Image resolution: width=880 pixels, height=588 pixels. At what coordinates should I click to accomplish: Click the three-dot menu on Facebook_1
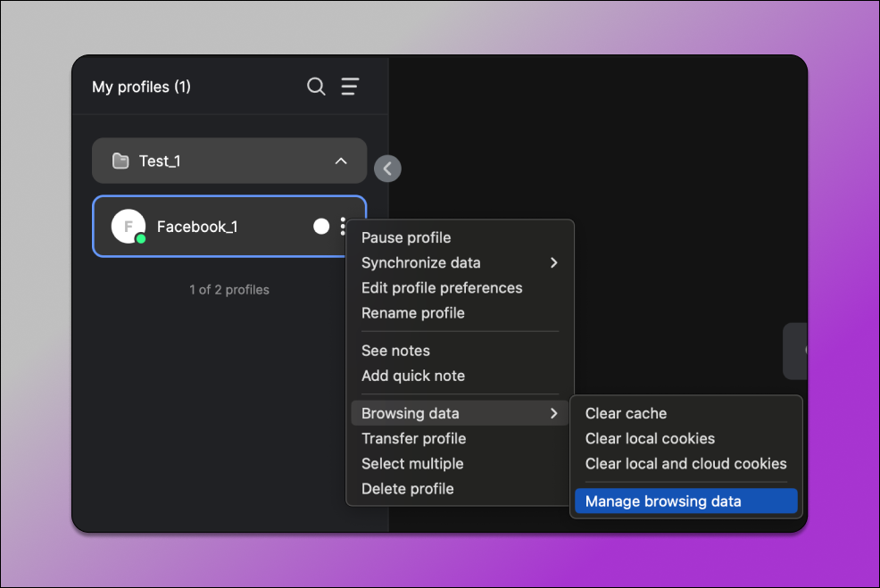click(x=343, y=227)
